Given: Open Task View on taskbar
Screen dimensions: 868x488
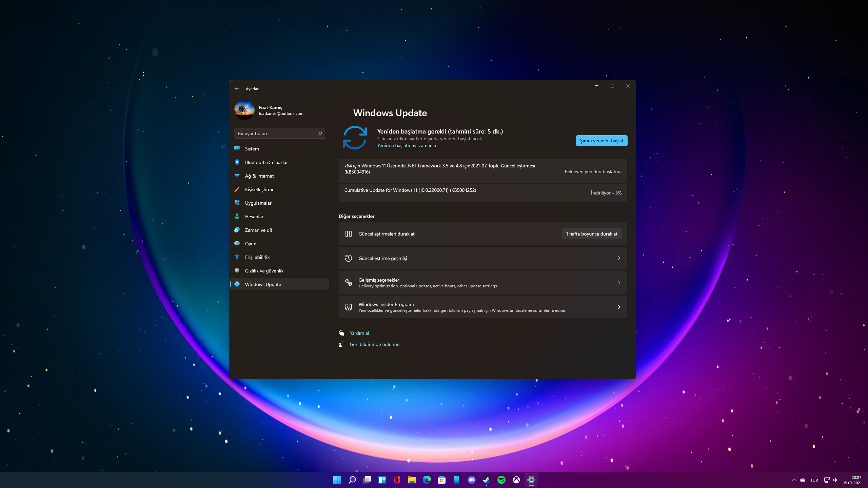Looking at the screenshot, I should click(x=367, y=480).
